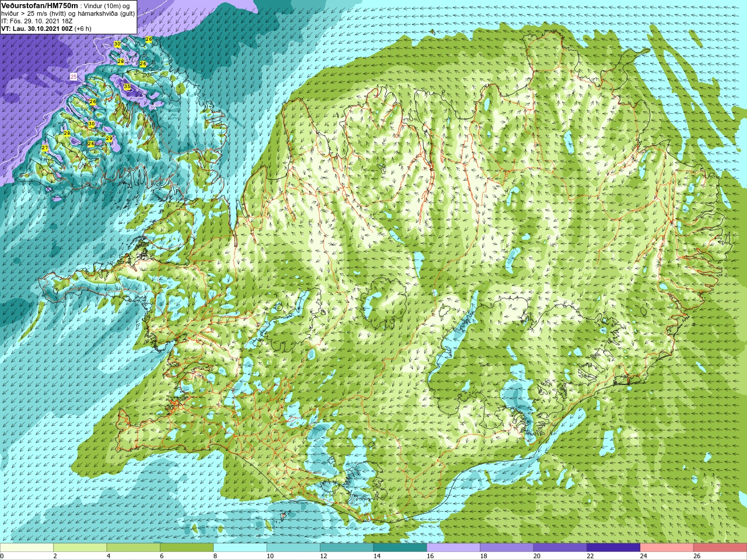This screenshot has height=560, width=747.
Task: Click the legend tick label 10
Action: tap(270, 556)
